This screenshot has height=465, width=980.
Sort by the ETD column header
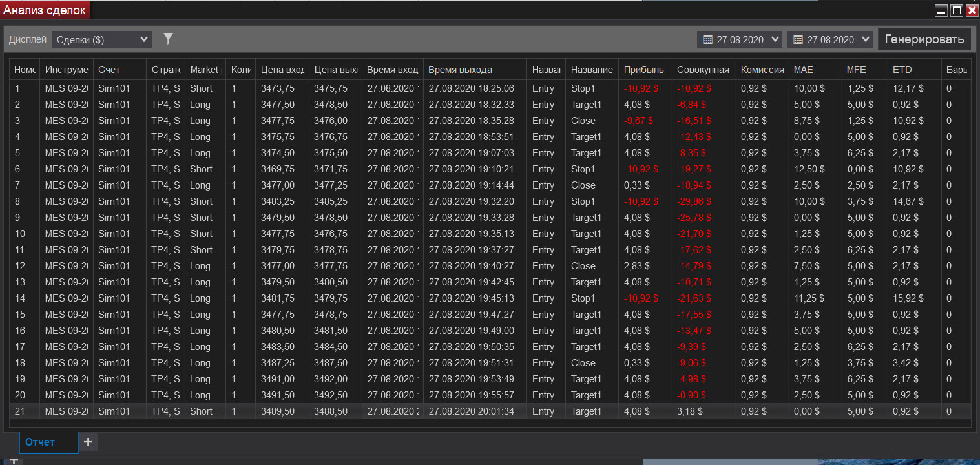913,70
